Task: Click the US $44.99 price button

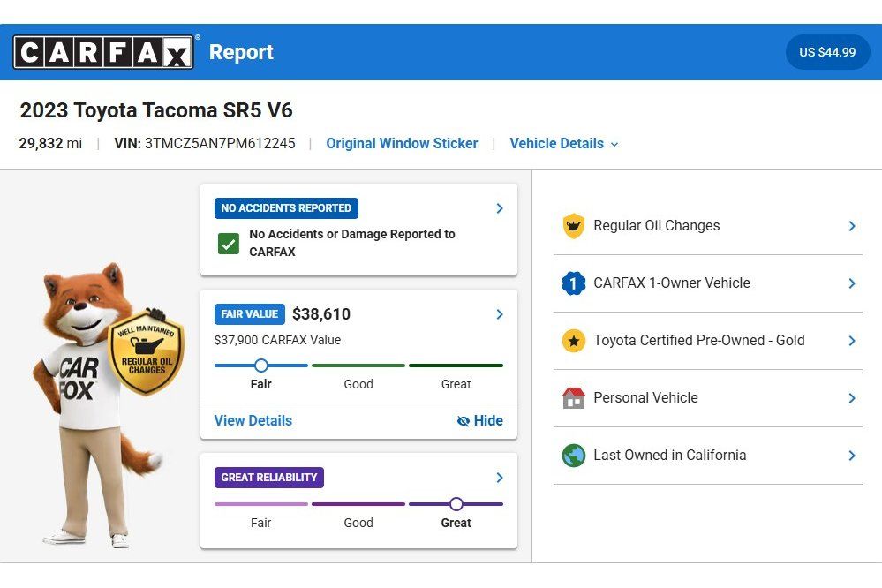Action: click(827, 52)
